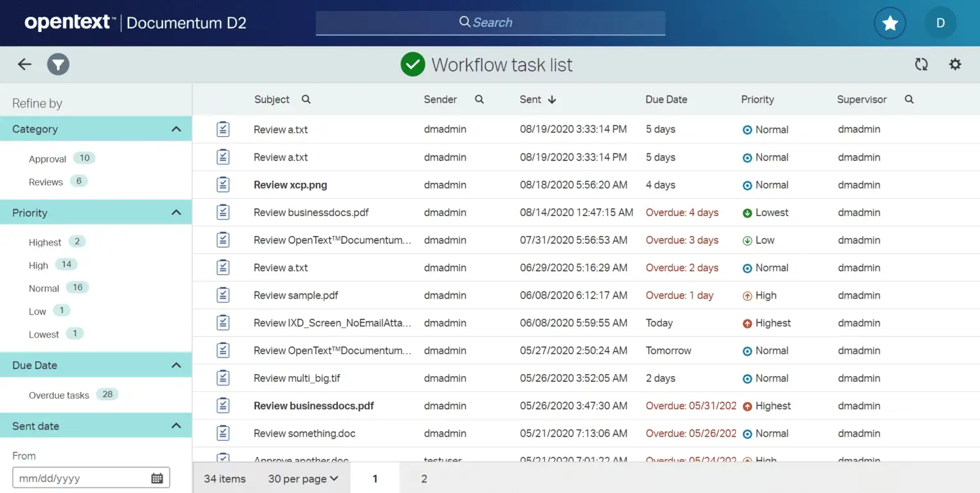
Task: Click the Subject column search icon
Action: 306,99
